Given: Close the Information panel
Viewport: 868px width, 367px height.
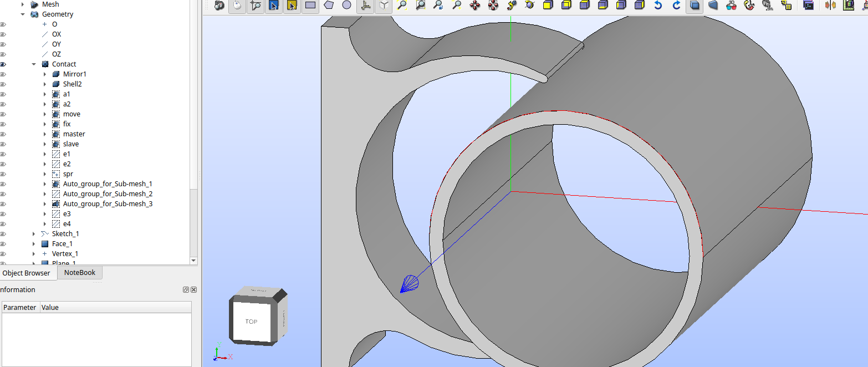Looking at the screenshot, I should pyautogui.click(x=193, y=290).
